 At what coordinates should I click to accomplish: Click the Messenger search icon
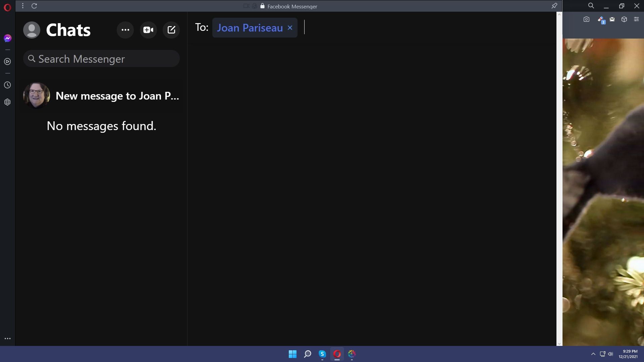pos(32,58)
